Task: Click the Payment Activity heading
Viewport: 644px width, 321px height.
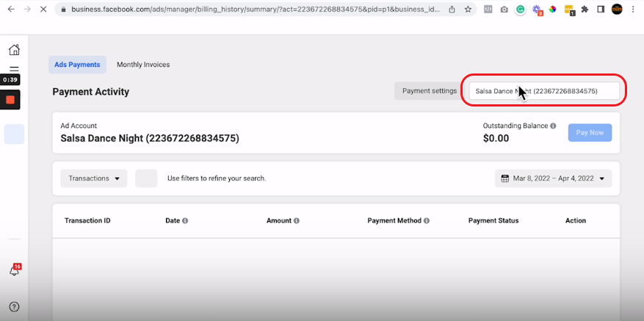Action: (91, 92)
